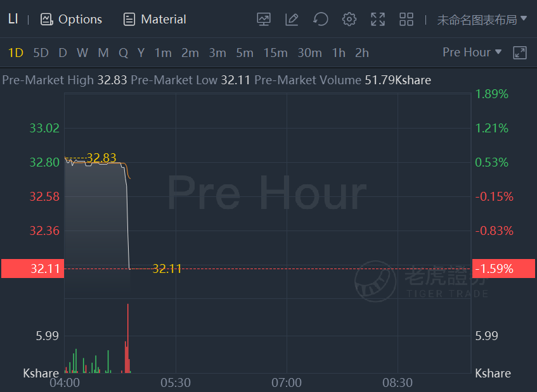This screenshot has width=537, height=392.
Task: Click the LI ticker symbol
Action: point(13,19)
